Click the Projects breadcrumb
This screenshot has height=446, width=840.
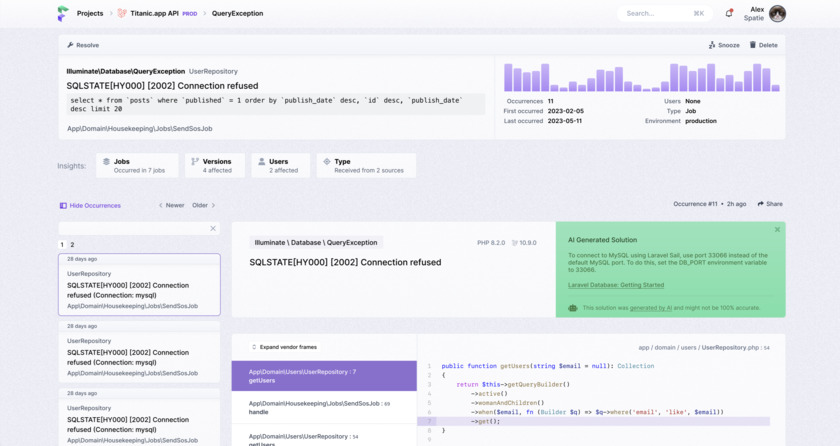coord(90,14)
